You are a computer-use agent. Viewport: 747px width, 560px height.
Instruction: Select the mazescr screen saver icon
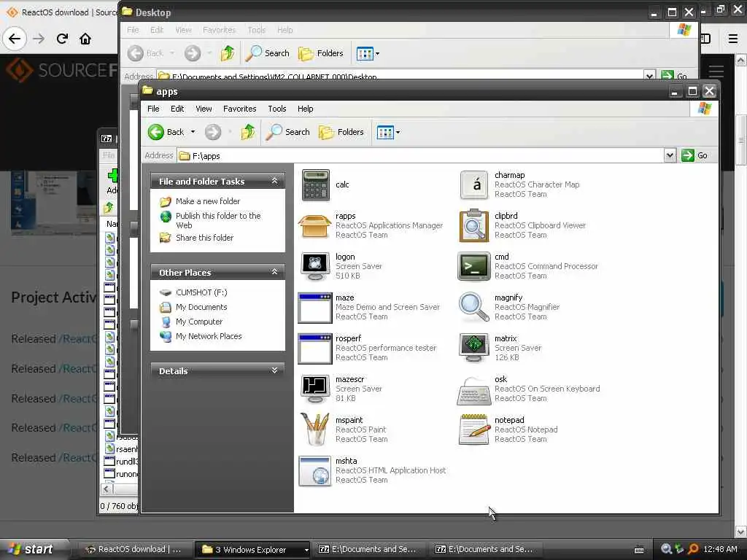point(315,389)
